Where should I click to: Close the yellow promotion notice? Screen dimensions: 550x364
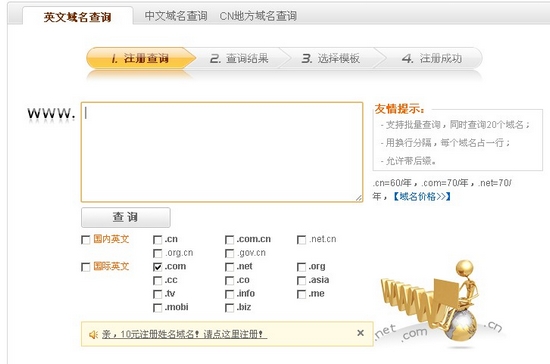(360, 333)
